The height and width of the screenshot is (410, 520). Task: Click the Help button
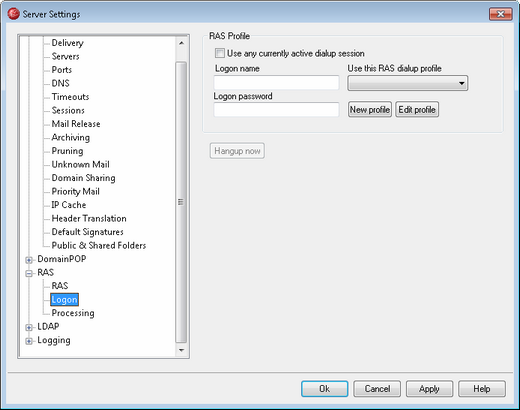click(482, 389)
